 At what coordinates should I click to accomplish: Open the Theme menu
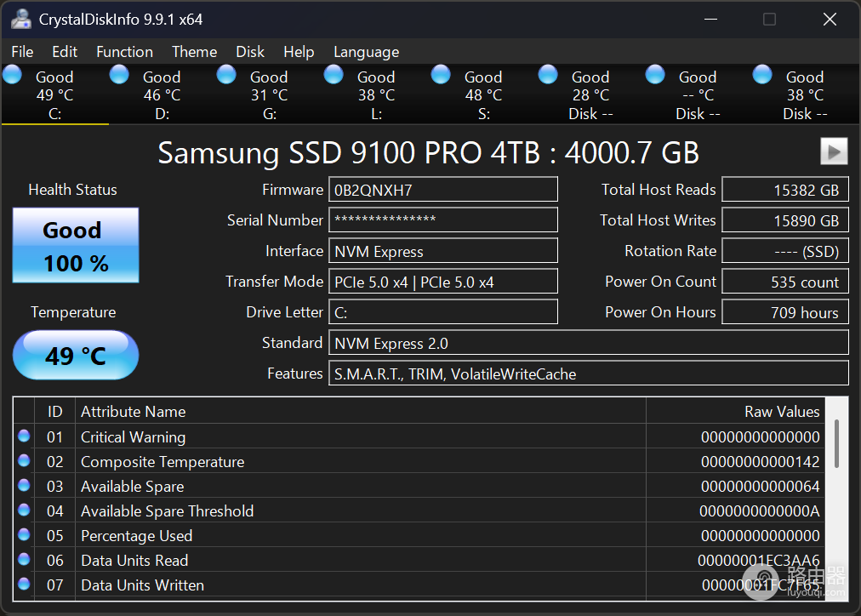pyautogui.click(x=194, y=52)
